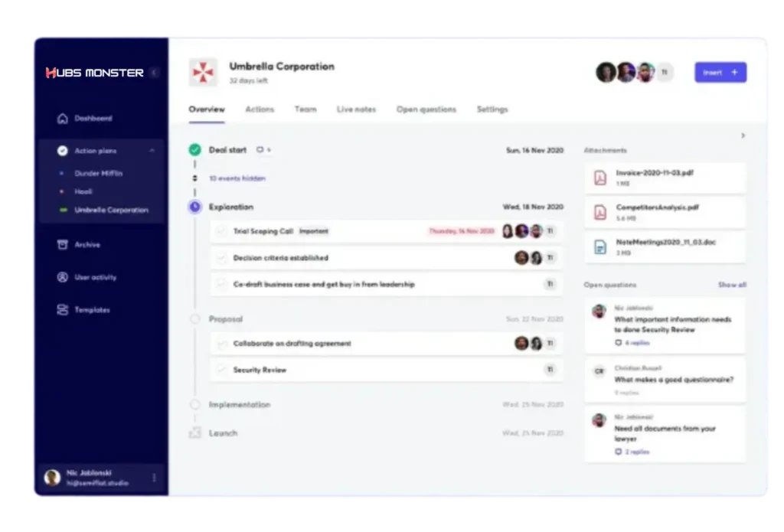Click the Dashboard home icon in sidebar

(63, 119)
